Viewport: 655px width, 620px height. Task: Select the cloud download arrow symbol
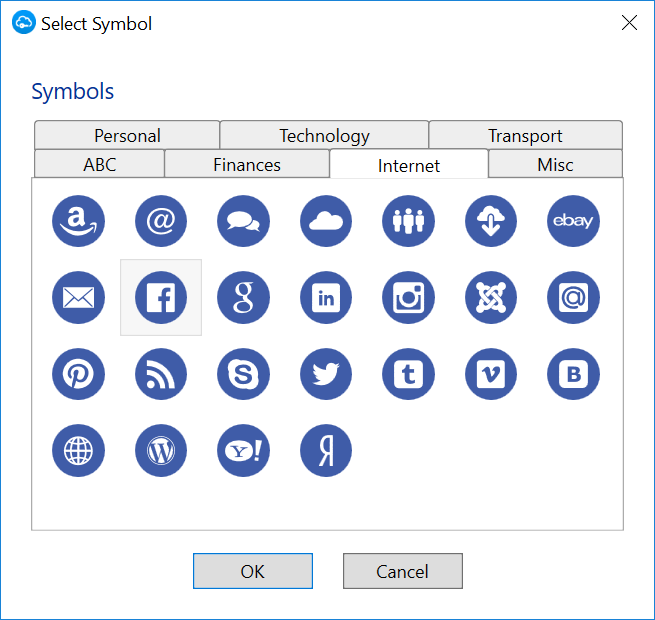491,221
